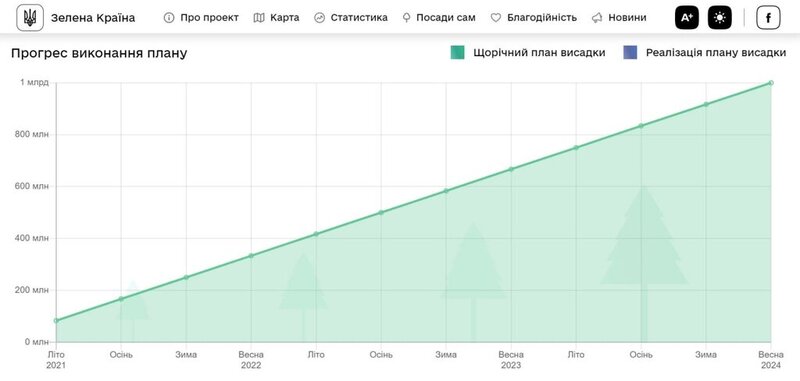
Task: Click the tree icon beside Посади сам
Action: click(407, 18)
